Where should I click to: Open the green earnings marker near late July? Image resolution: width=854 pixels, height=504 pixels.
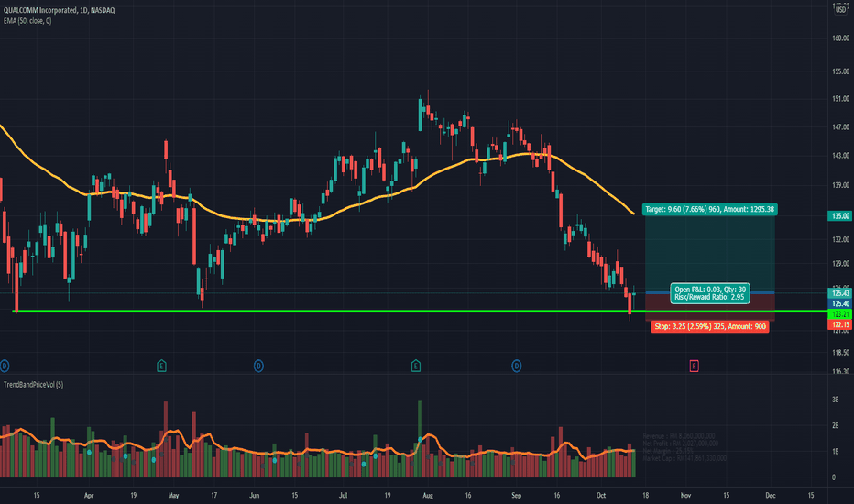tap(416, 366)
